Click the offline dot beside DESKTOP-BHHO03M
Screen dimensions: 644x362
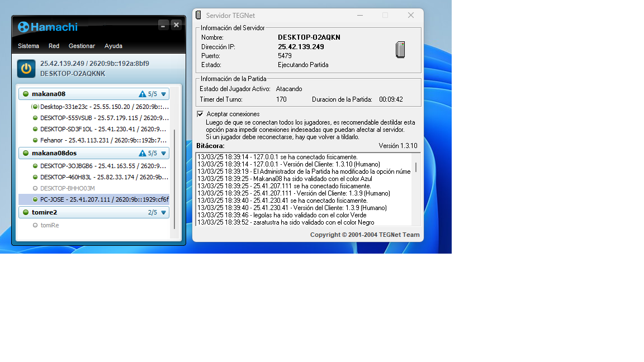click(x=35, y=188)
